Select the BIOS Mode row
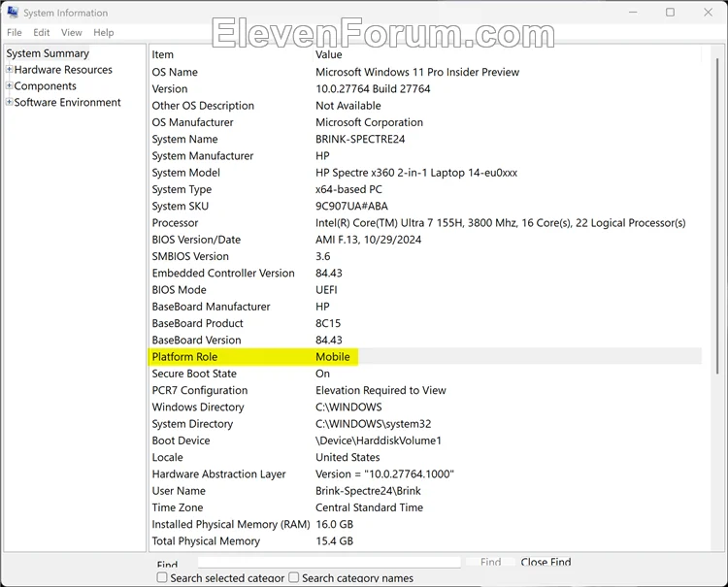728x587 pixels. [425, 289]
